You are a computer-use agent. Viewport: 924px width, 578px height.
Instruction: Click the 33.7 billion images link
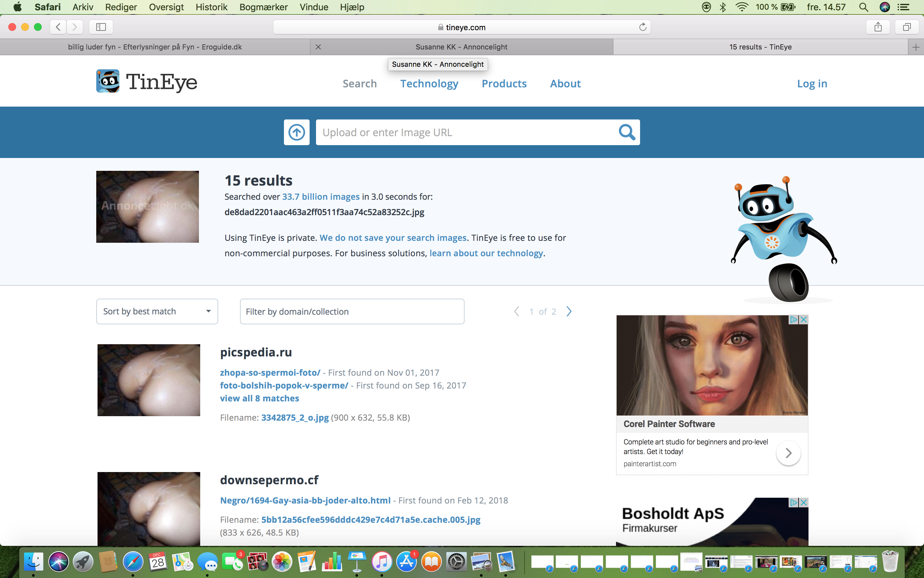321,197
